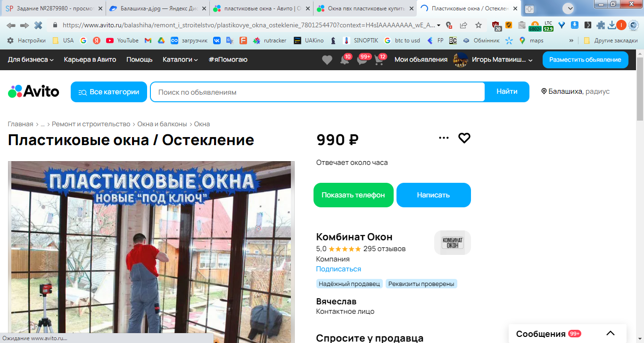Click the Avito logo

(33, 91)
